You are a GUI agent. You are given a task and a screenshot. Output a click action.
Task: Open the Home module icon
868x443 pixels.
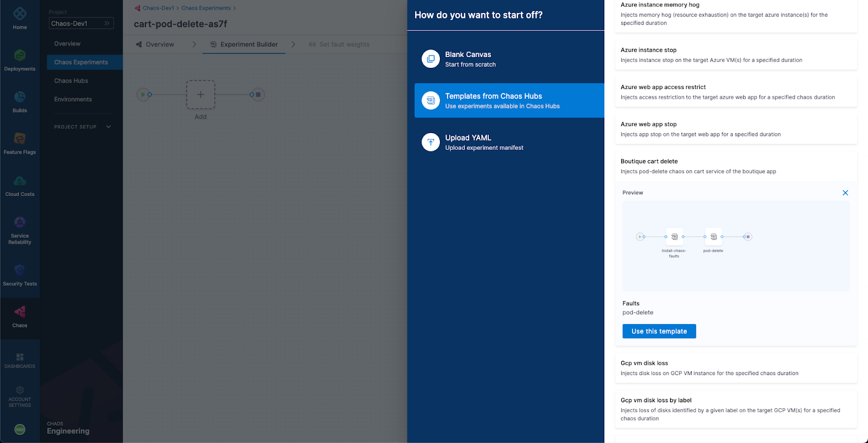(20, 14)
